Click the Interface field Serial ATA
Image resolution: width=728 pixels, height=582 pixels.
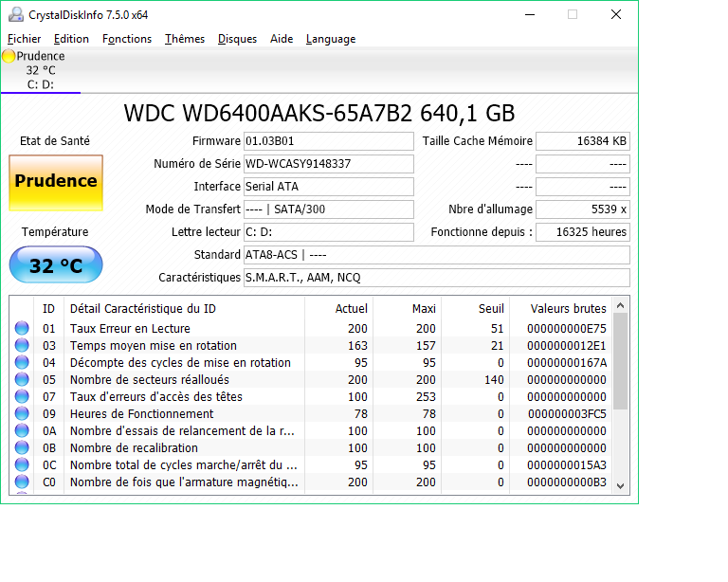pos(329,187)
